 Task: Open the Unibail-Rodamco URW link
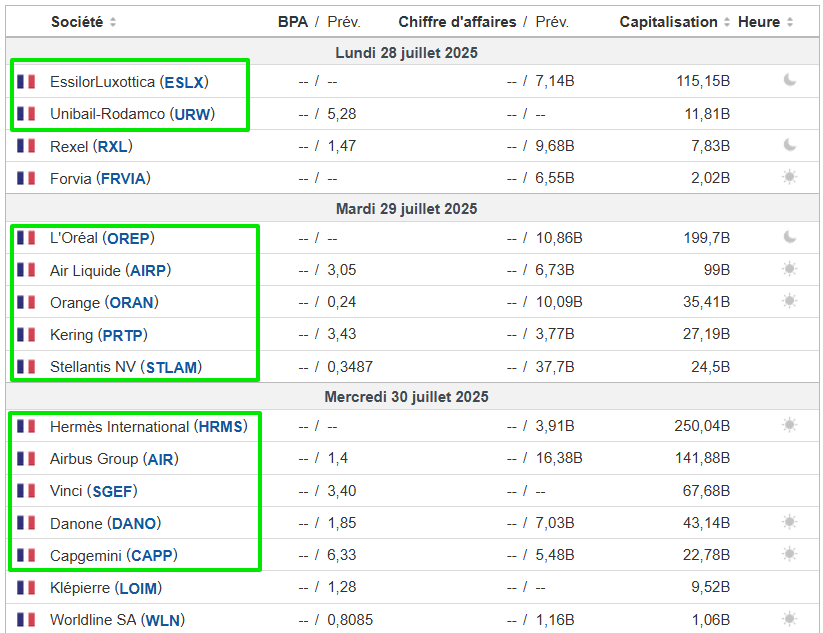click(193, 114)
